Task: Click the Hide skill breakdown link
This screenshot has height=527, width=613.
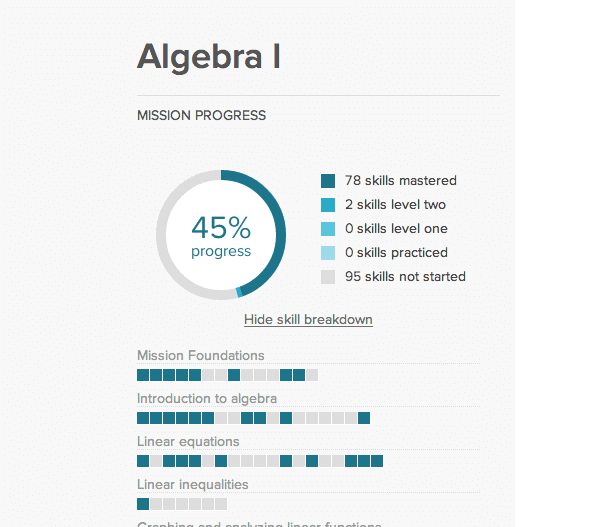Action: pyautogui.click(x=308, y=320)
